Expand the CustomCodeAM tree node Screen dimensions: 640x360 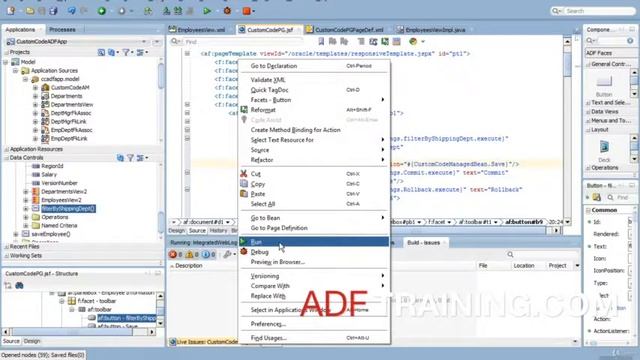click(x=36, y=87)
